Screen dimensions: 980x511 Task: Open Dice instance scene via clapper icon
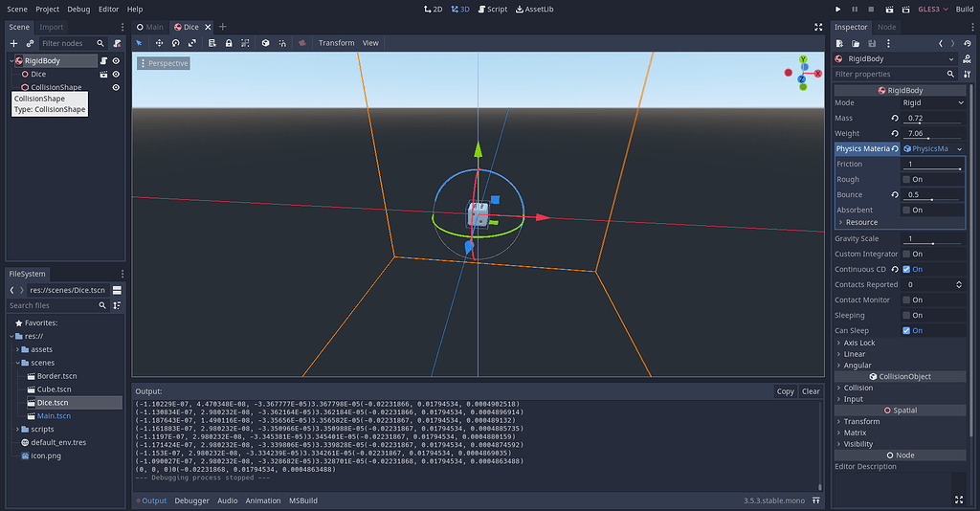[x=103, y=75]
